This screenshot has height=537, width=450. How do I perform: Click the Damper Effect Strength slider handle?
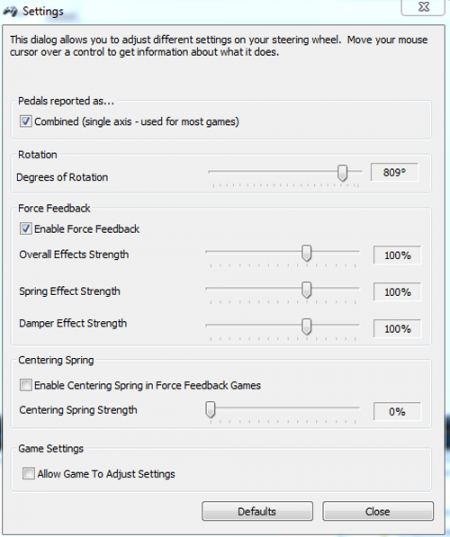[307, 327]
